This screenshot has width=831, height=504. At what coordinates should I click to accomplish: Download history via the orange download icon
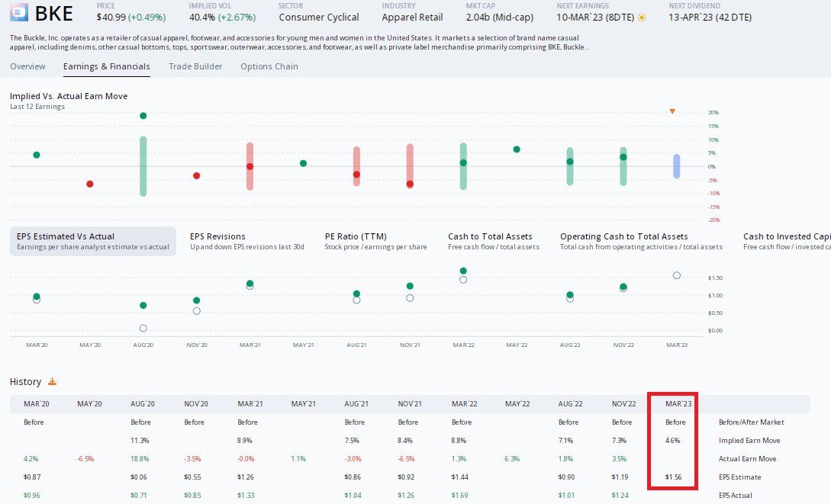tap(52, 381)
